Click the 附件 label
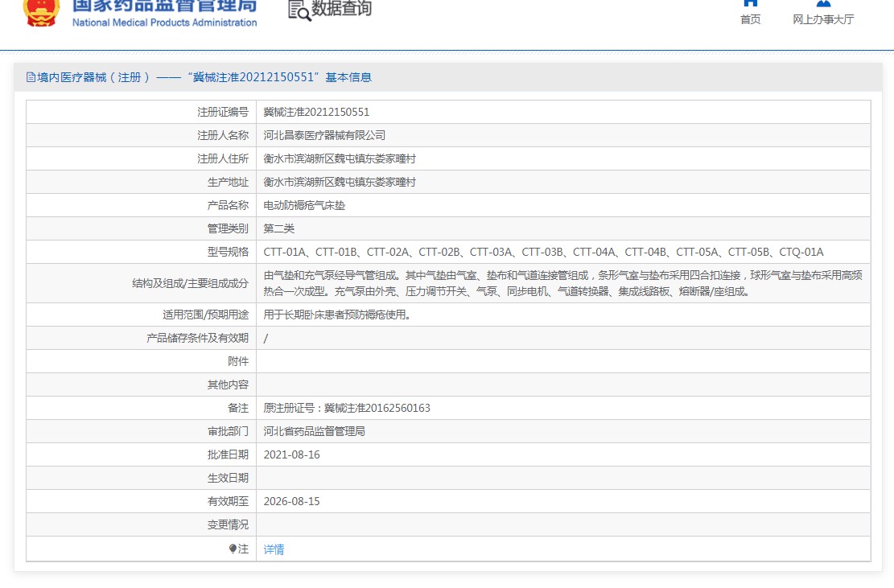This screenshot has height=588, width=894. [238, 361]
